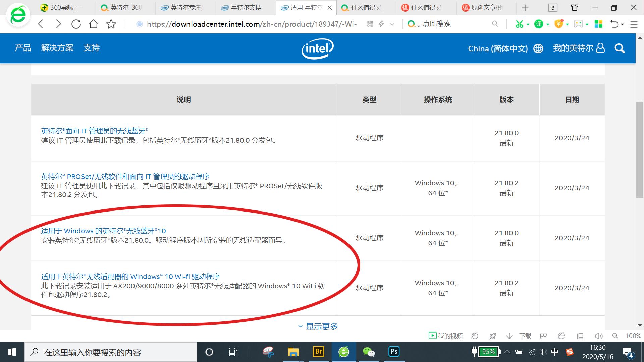Toggle IE compatibility mode in the status bar

coord(561,336)
